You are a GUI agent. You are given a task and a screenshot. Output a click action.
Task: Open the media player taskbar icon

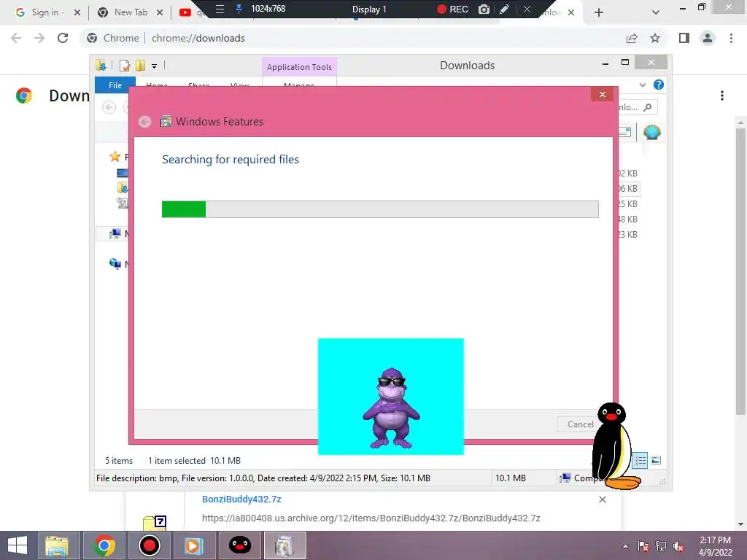click(x=193, y=545)
